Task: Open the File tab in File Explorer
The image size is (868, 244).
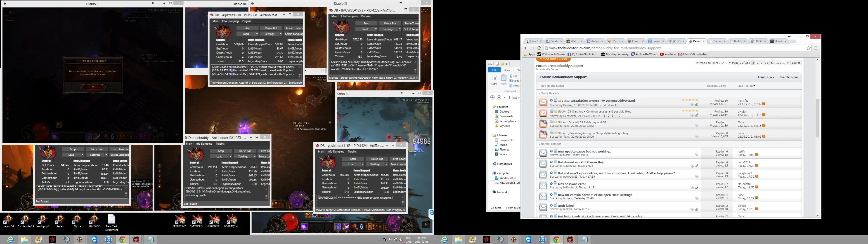Action: (x=494, y=70)
